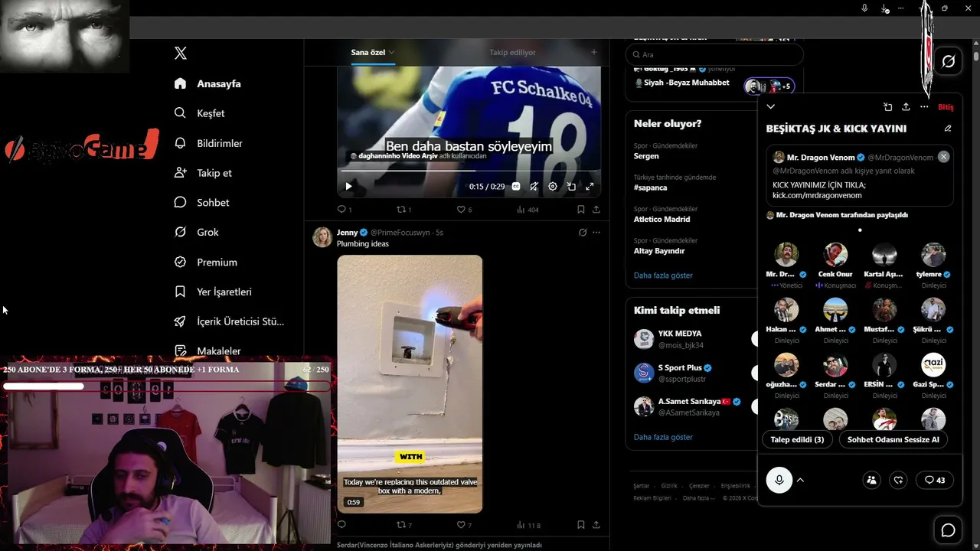Toggle the Space microphone
The height and width of the screenshot is (551, 980).
pyautogui.click(x=779, y=480)
